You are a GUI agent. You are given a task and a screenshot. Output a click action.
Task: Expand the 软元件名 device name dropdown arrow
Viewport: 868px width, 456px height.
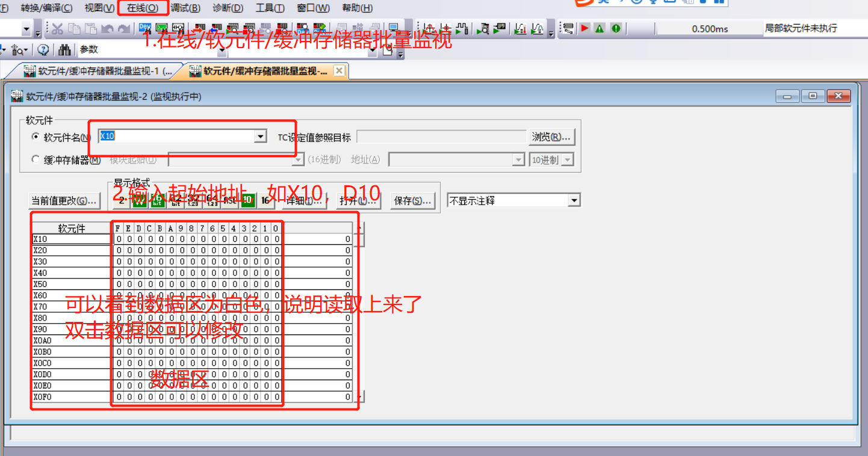coord(260,137)
